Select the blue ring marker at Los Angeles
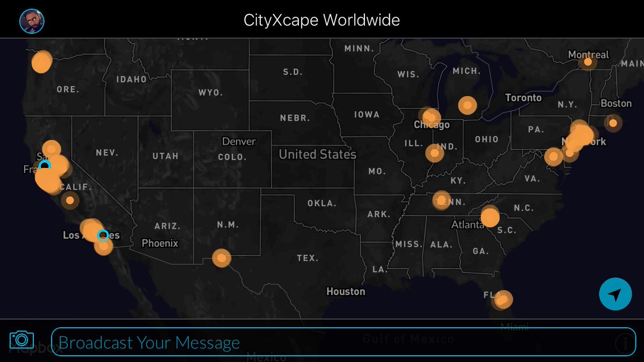644x362 pixels. click(103, 235)
